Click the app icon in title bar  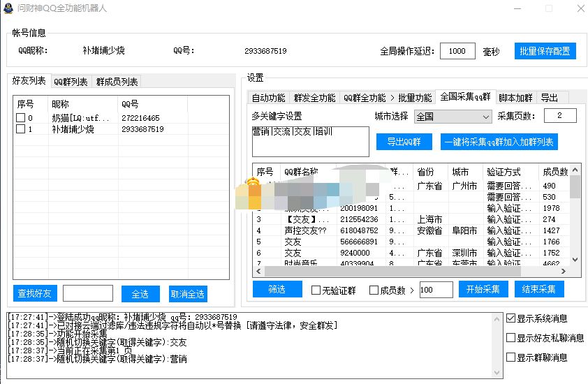click(x=8, y=8)
